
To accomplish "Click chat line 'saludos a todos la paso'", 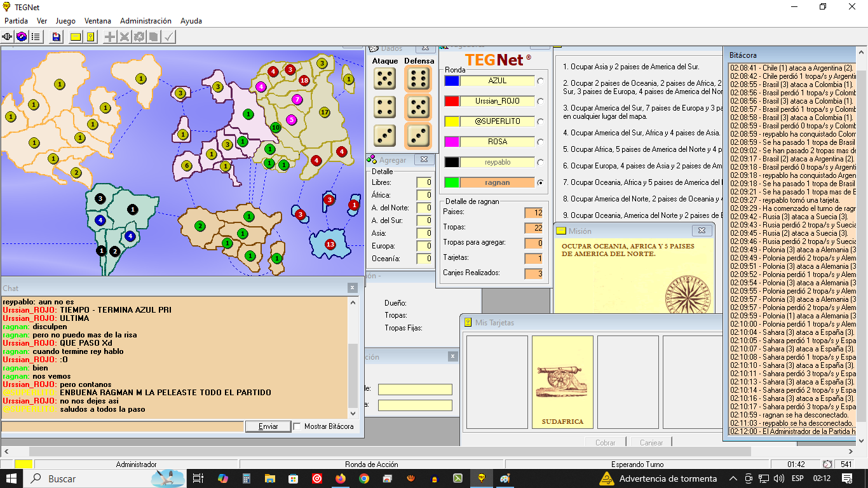I will tap(102, 409).
